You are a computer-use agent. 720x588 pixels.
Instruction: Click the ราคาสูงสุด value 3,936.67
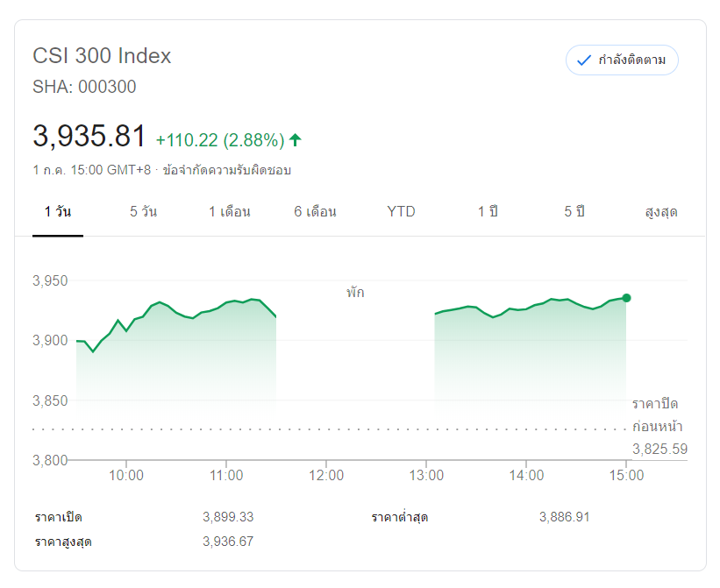click(227, 542)
